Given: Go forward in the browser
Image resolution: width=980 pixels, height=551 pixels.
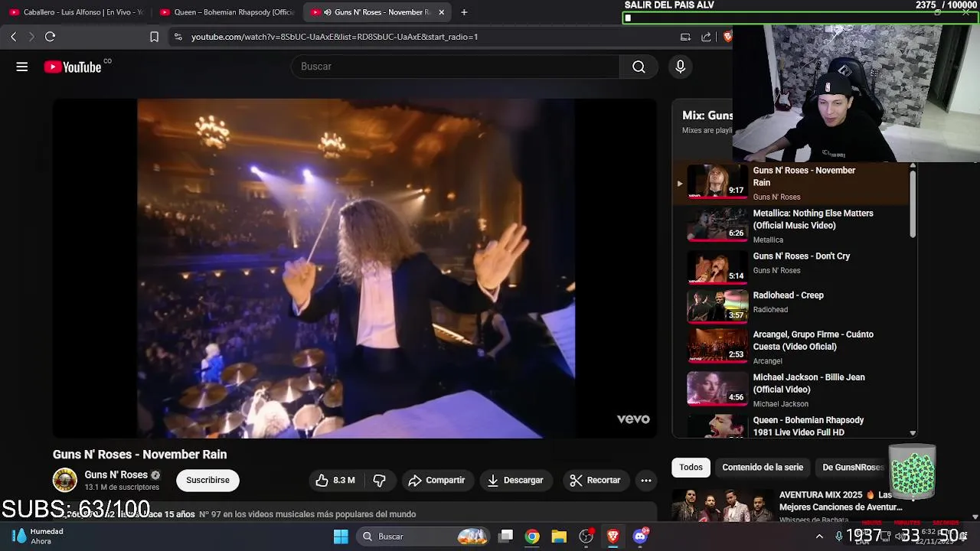Looking at the screenshot, I should 31,37.
